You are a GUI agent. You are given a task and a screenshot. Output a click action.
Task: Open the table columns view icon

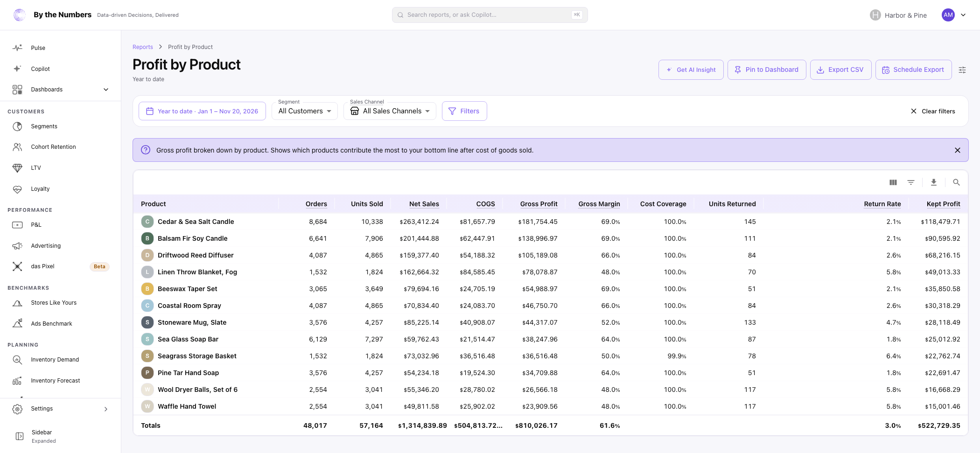point(893,182)
